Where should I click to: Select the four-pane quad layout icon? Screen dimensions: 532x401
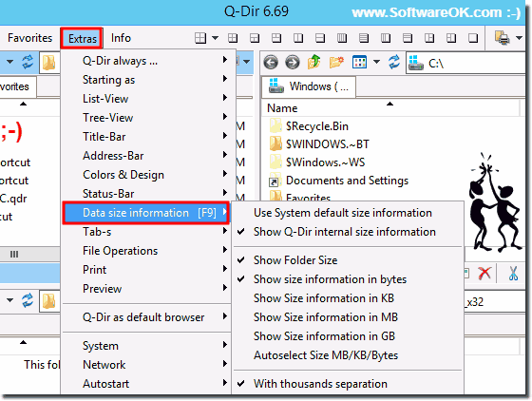233,38
